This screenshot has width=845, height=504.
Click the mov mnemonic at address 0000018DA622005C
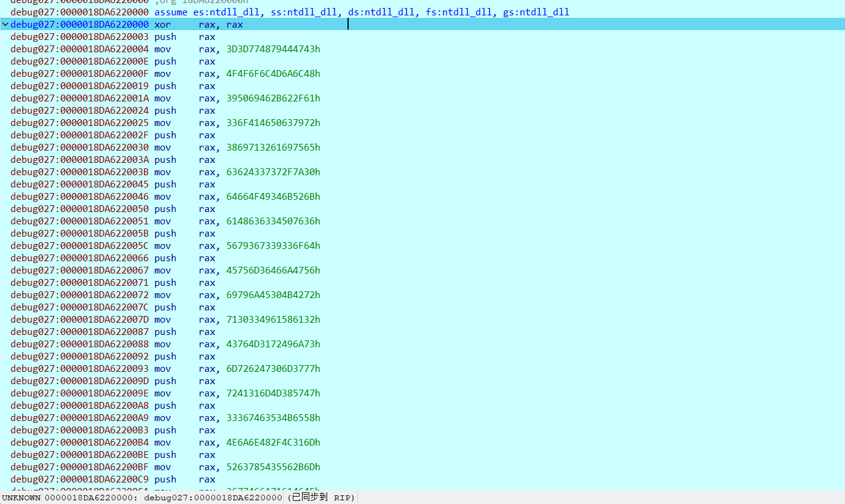click(162, 246)
